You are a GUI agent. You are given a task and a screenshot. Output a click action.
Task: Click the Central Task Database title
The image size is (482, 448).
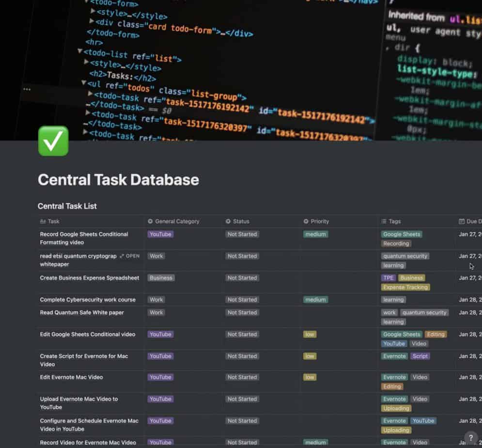(118, 180)
